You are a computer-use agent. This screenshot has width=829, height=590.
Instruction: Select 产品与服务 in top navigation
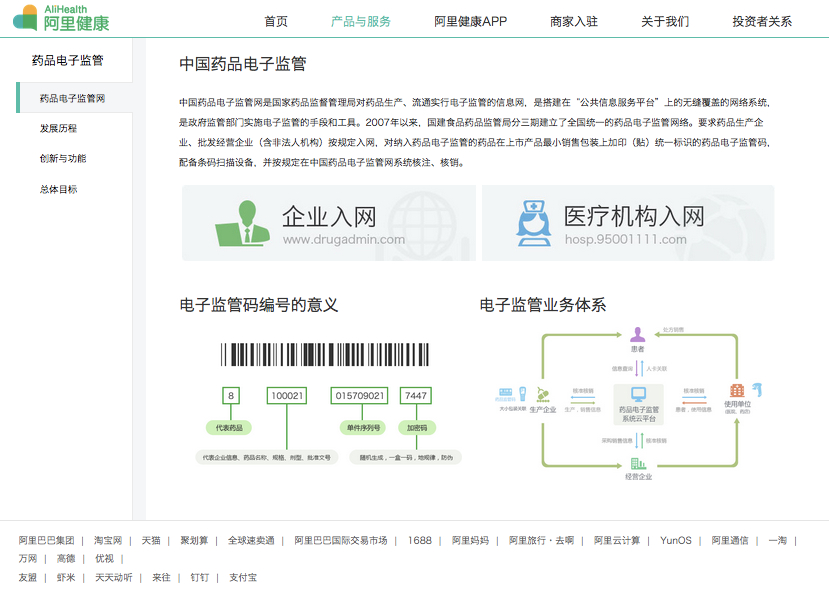click(361, 22)
